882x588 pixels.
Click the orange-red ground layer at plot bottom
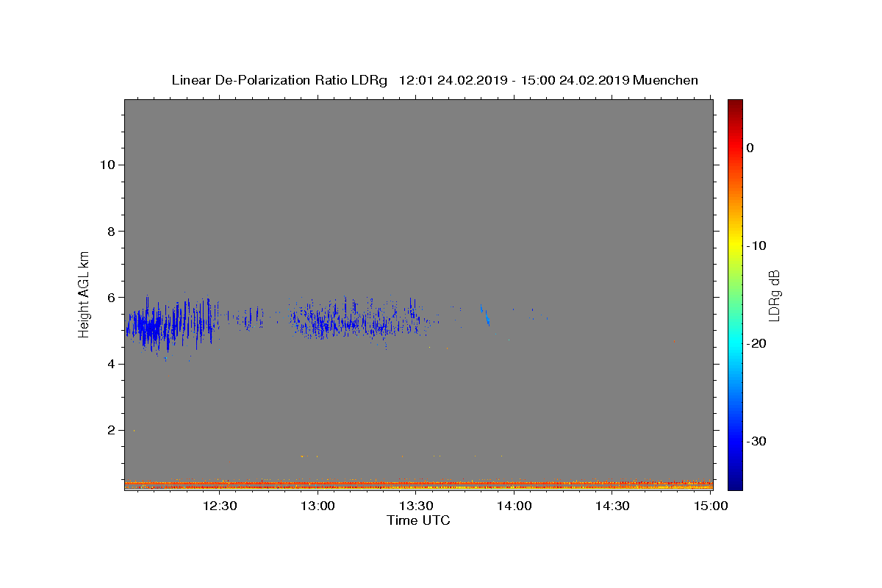click(x=418, y=484)
